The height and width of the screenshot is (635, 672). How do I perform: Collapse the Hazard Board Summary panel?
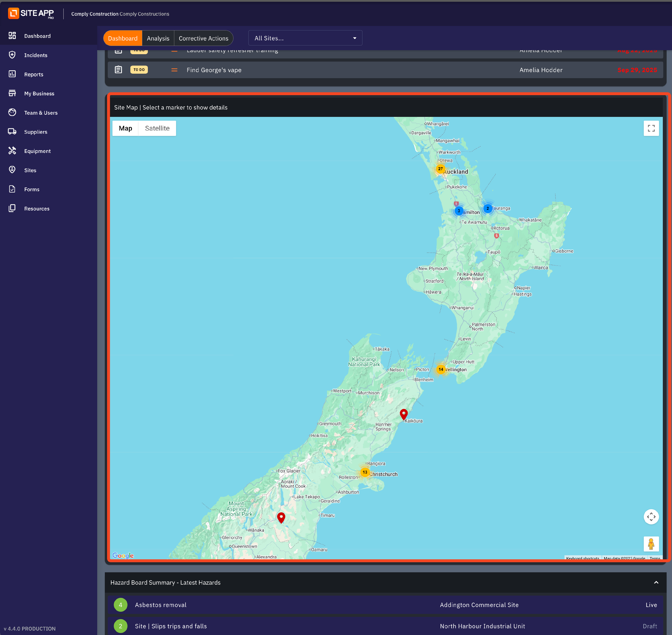(656, 582)
